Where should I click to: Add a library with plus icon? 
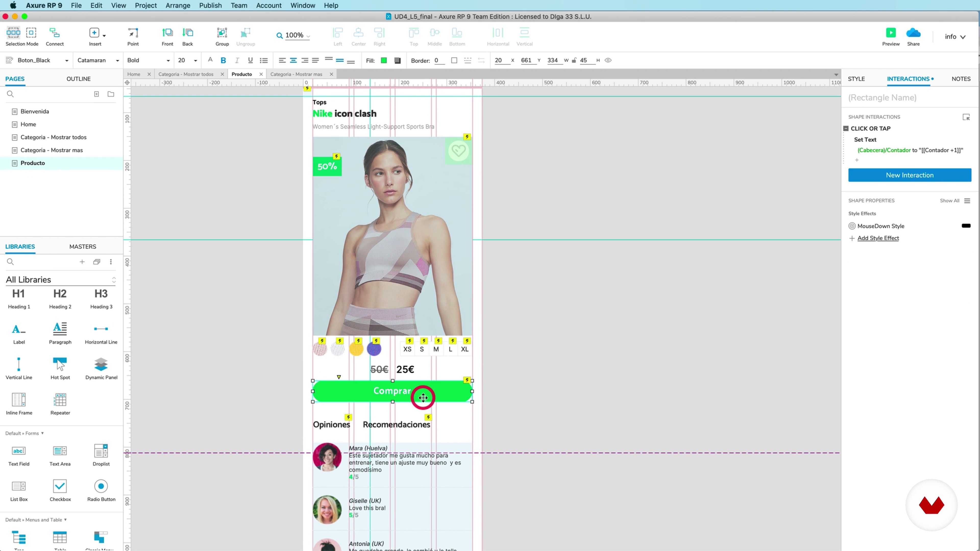(82, 262)
